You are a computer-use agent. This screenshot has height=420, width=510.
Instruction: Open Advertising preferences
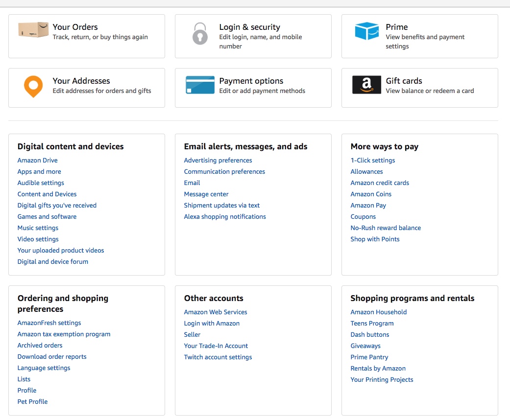[x=218, y=160]
